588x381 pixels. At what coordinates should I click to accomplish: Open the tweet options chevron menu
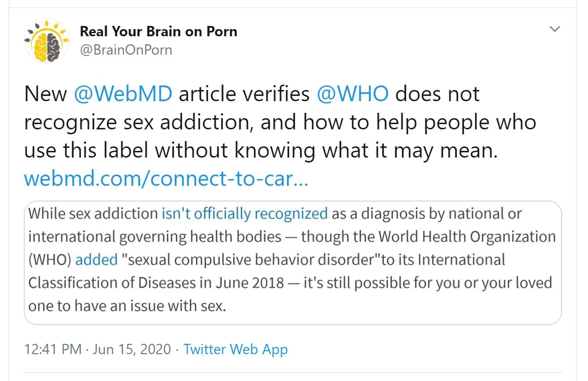[x=555, y=30]
